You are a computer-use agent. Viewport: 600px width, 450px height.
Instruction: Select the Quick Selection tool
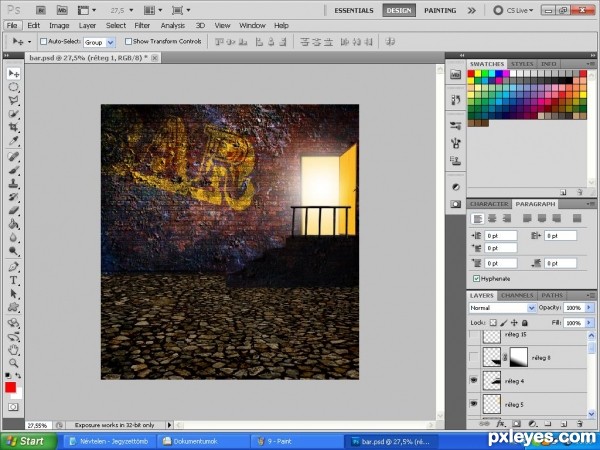(x=13, y=114)
